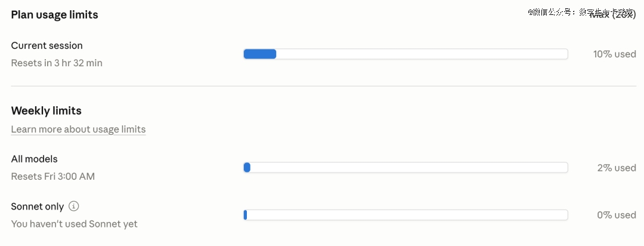Click the Resets Fri 3:00 AM text
The width and height of the screenshot is (644, 246).
(52, 176)
